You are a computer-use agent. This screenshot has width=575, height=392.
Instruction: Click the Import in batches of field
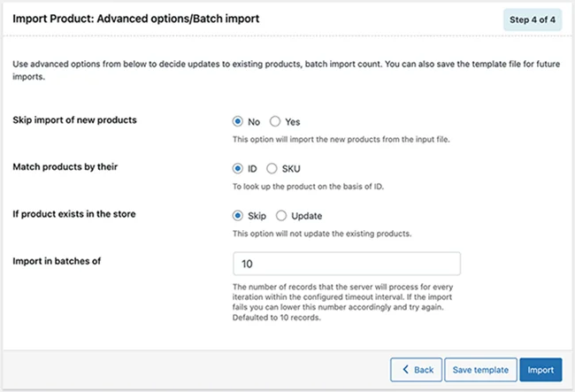(346, 265)
